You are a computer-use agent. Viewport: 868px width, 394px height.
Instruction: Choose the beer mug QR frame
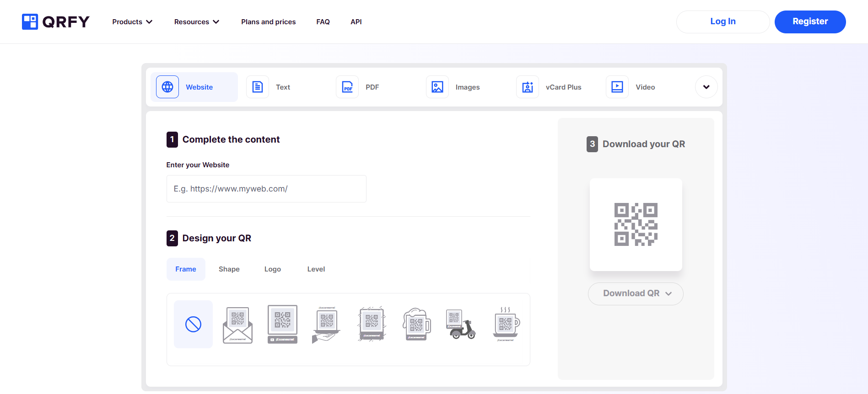[416, 324]
